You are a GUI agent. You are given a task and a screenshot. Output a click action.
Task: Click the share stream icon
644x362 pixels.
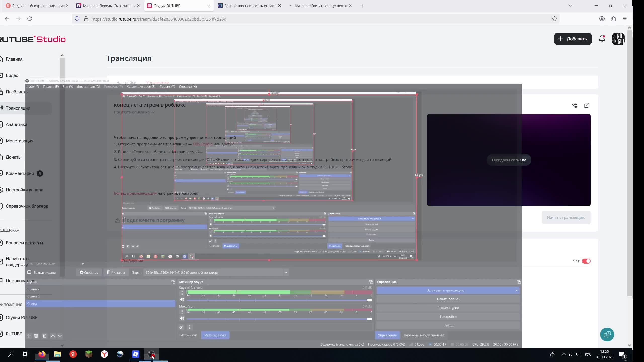(574, 105)
